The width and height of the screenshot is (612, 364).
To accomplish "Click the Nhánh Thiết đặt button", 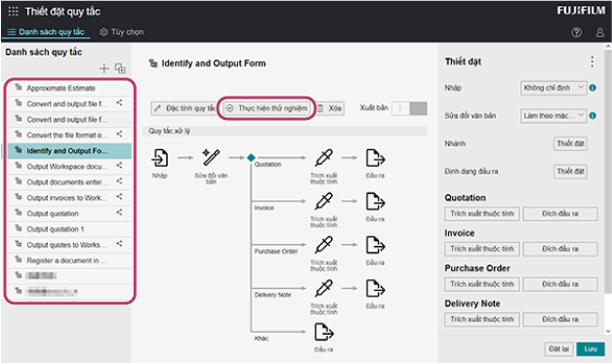I will tap(570, 143).
